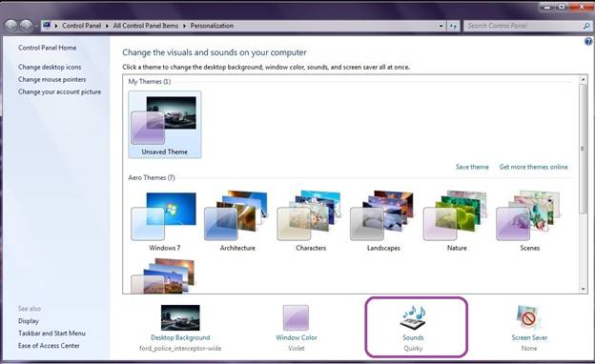
Task: Click the ford_police_interceptor-wide text
Action: [180, 348]
